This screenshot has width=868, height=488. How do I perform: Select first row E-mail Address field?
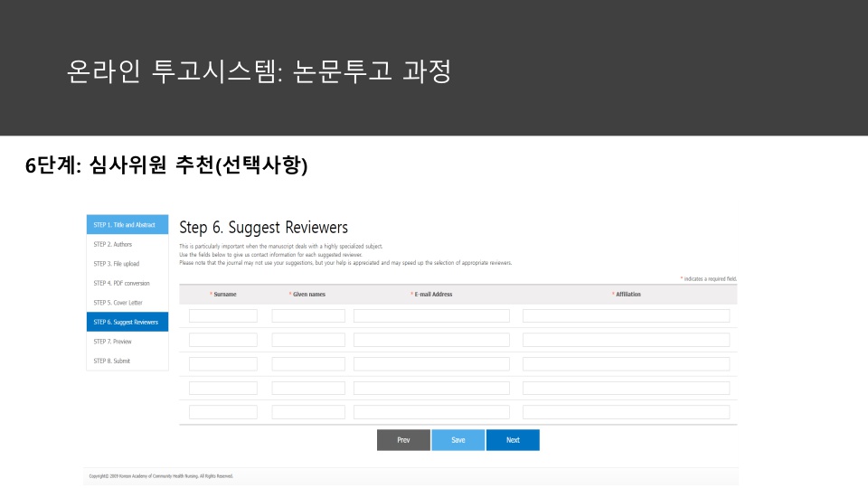[x=431, y=316]
